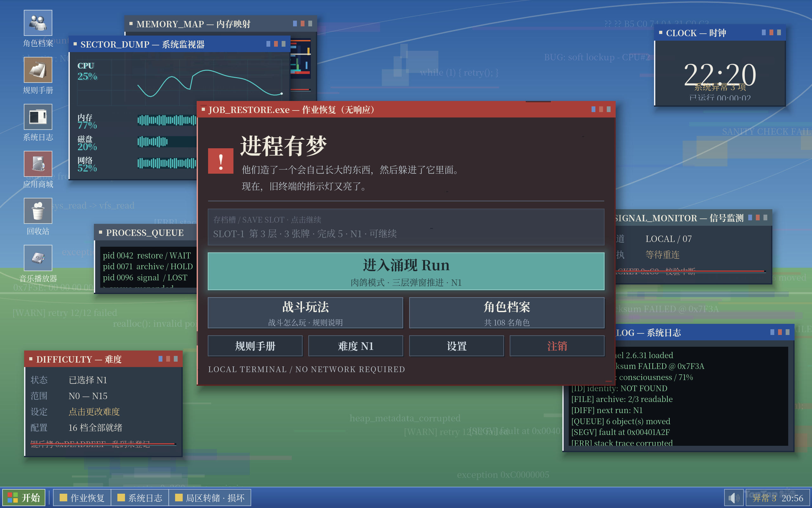The width and height of the screenshot is (812, 508).
Task: Click 16 档全部就绪 in DIFFICULTY window
Action: tap(95, 428)
